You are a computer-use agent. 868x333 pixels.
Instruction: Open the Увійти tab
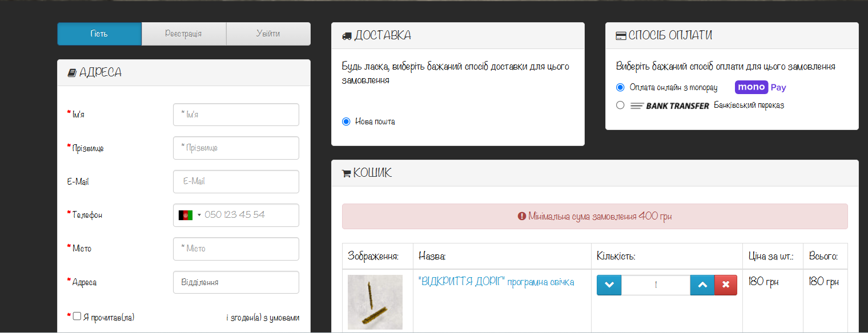pyautogui.click(x=268, y=34)
